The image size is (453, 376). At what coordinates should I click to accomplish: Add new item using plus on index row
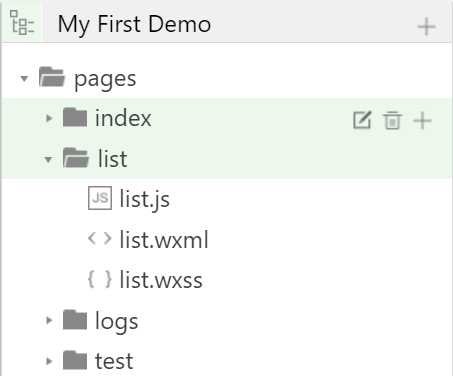pos(422,121)
